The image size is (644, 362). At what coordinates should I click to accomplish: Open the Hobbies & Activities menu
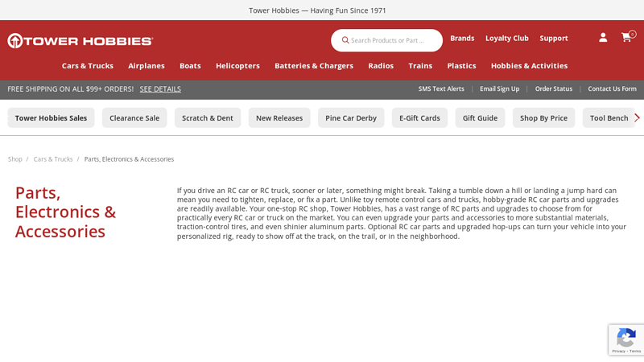[x=529, y=66]
